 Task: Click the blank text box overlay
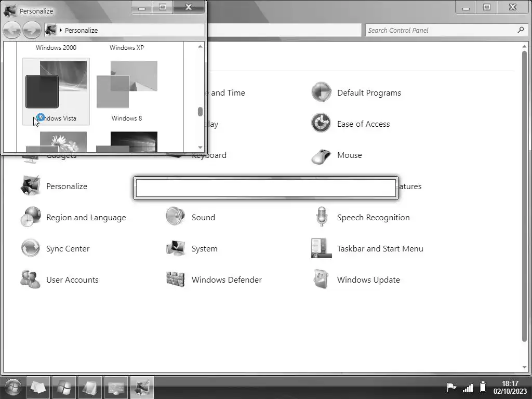click(266, 188)
